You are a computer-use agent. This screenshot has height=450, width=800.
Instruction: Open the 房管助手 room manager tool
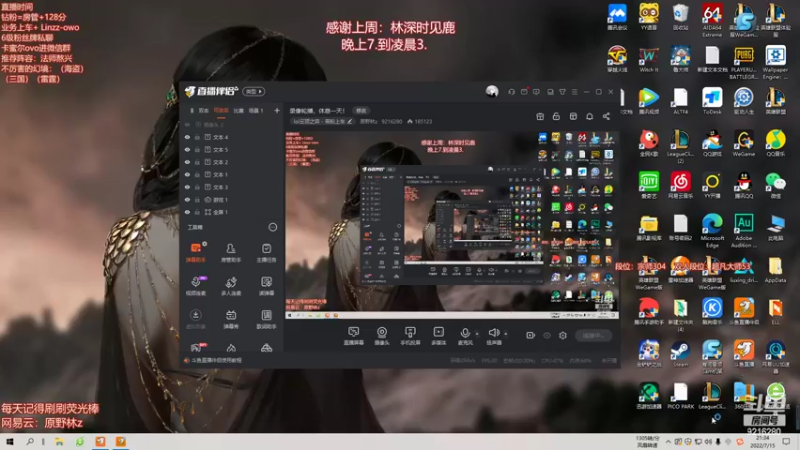pyautogui.click(x=231, y=252)
